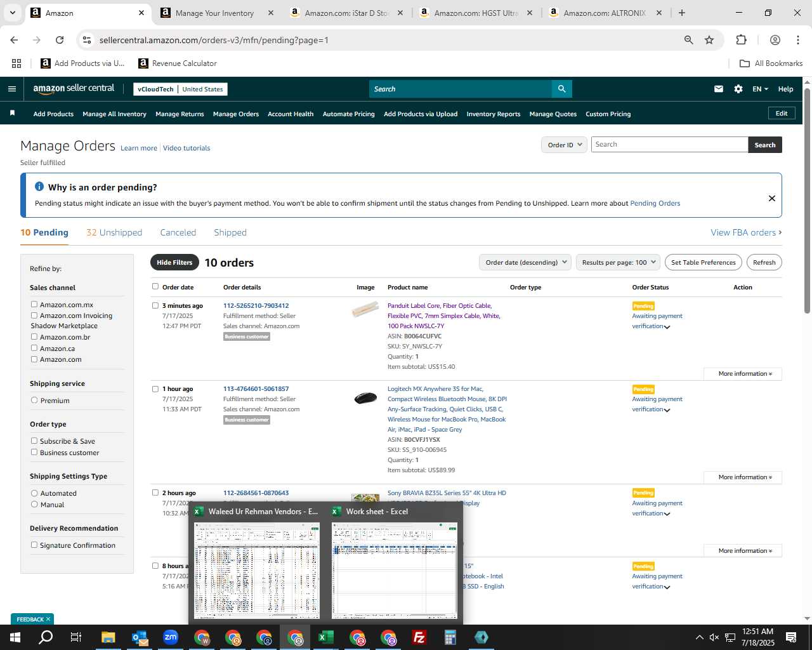
Task: Open Chrome three-dot menu
Action: click(798, 40)
